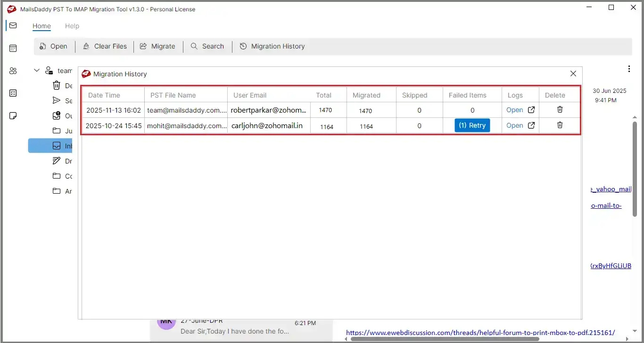Click the three-dot options icon
This screenshot has width=644, height=343.
(x=629, y=69)
